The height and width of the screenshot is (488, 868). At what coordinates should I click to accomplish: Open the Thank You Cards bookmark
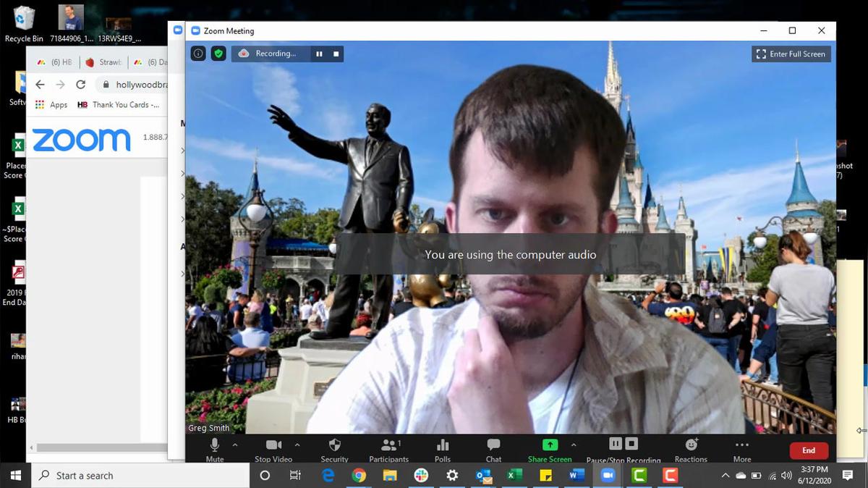(x=118, y=105)
